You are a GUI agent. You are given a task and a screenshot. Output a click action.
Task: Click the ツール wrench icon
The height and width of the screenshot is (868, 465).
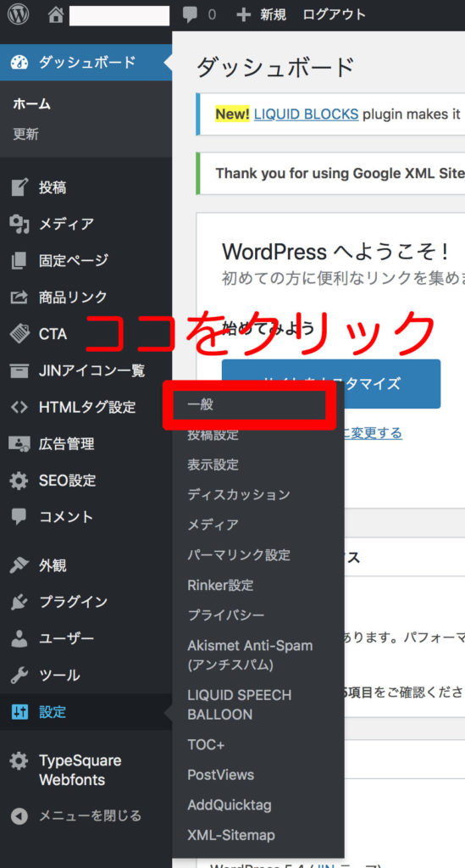(19, 676)
